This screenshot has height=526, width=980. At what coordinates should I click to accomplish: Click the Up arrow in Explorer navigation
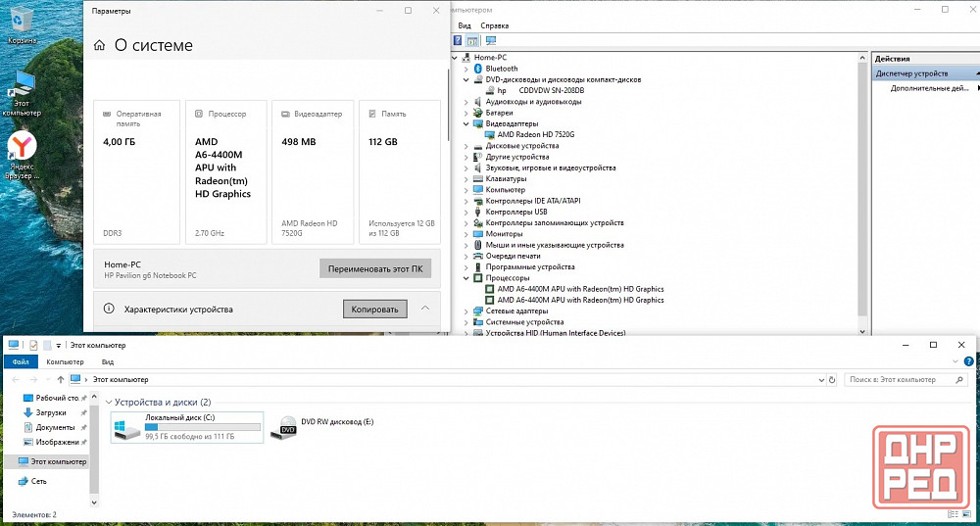click(x=61, y=379)
